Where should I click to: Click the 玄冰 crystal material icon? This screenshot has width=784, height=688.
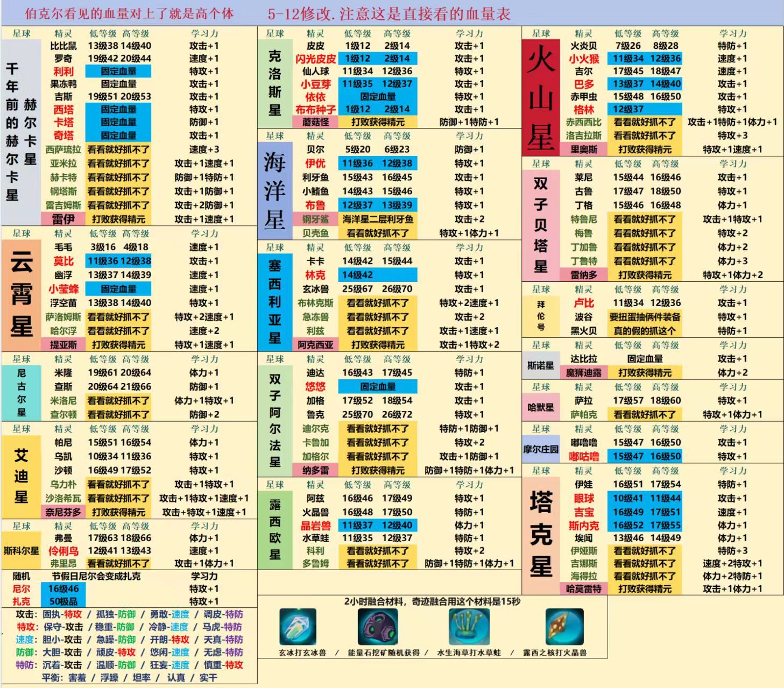(298, 627)
